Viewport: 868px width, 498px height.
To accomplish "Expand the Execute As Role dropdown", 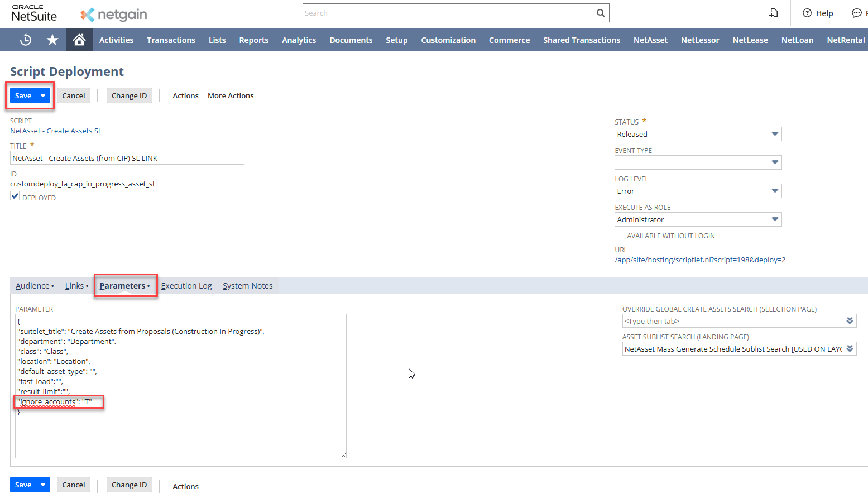I will (x=698, y=219).
